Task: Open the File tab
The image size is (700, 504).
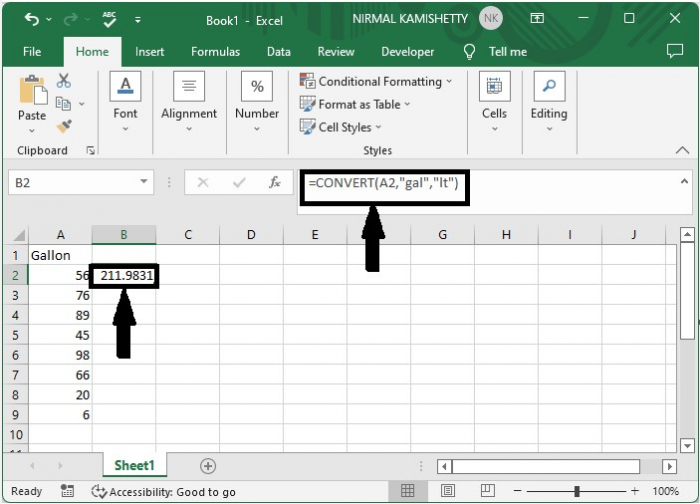Action: click(x=32, y=52)
